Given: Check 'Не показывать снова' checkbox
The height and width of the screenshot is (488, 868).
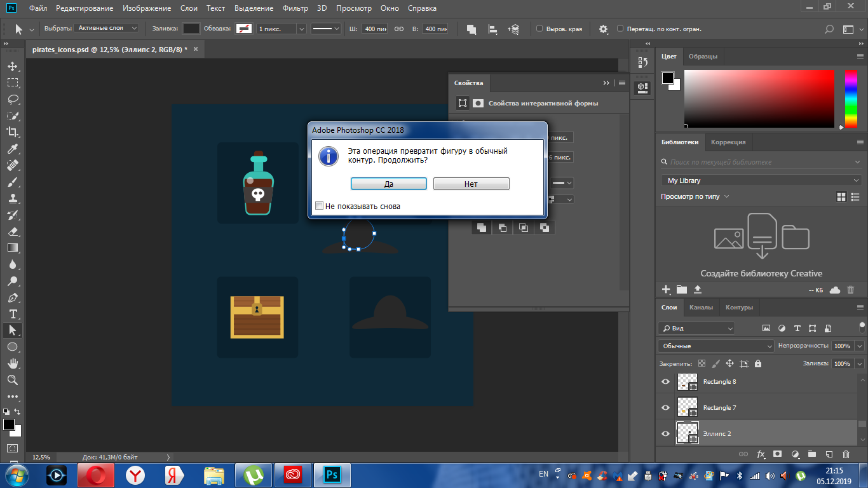Looking at the screenshot, I should pos(320,206).
